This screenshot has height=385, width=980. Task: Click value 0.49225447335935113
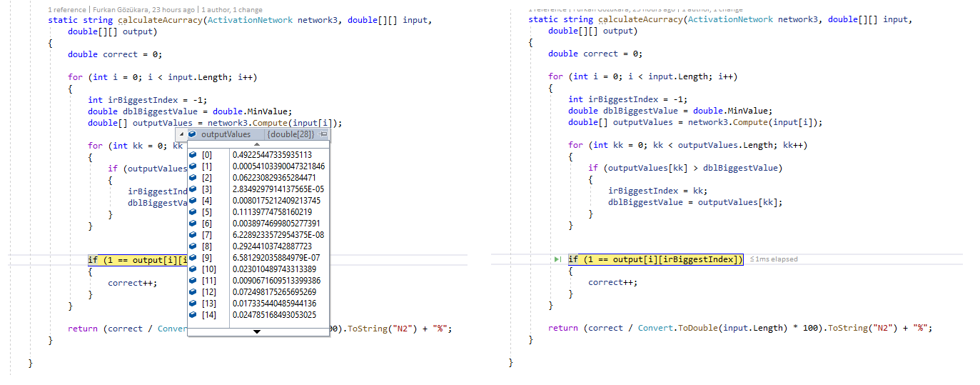[x=273, y=155]
